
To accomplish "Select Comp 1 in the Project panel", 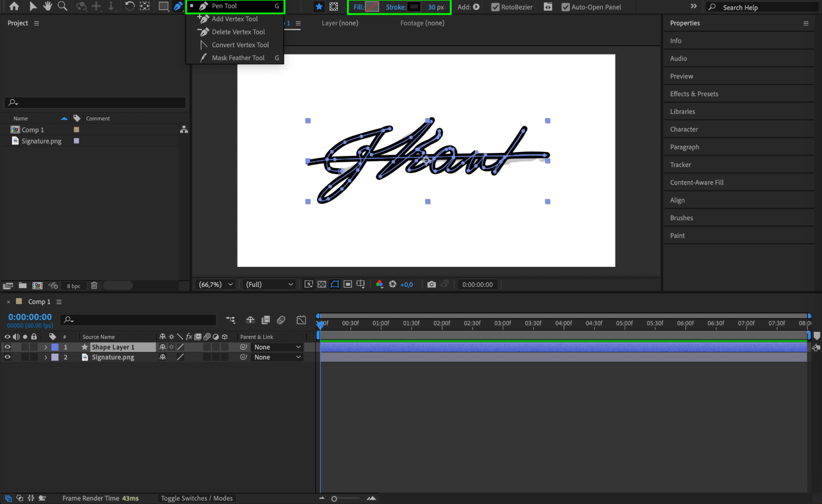I will click(x=33, y=130).
